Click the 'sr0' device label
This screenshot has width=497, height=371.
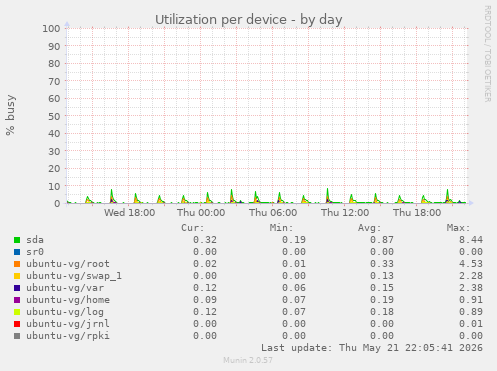(35, 252)
